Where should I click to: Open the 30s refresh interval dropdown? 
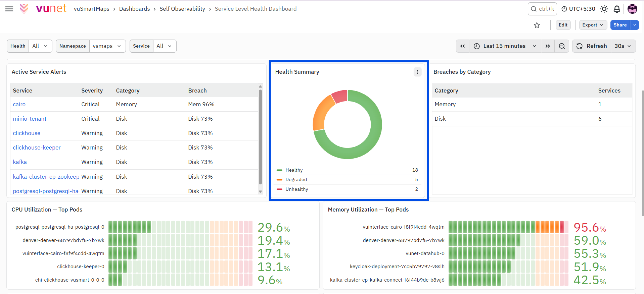click(623, 46)
